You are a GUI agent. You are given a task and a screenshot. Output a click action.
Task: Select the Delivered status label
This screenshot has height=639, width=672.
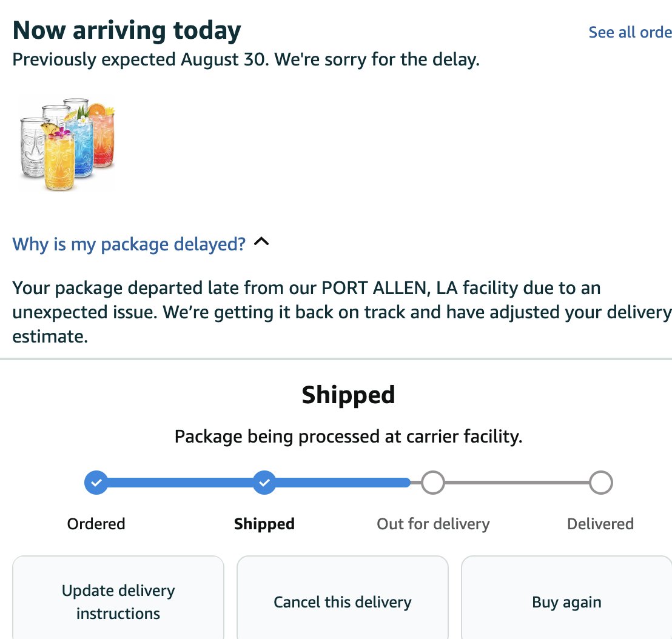tap(600, 524)
